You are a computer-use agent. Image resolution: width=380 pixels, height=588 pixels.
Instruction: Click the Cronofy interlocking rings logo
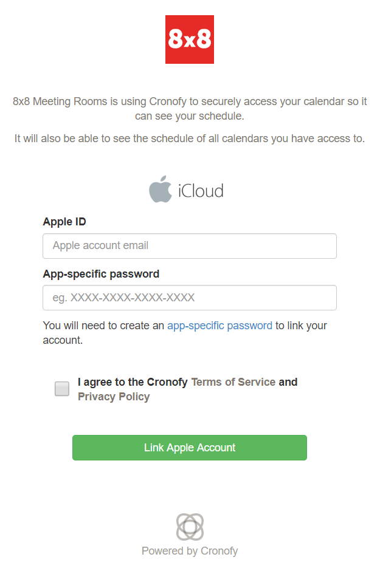coord(190,527)
